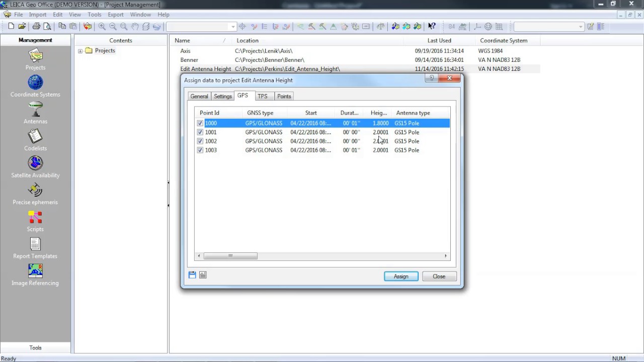Screen dimensions: 644x362
Task: Open the Projects management icon
Action: (35, 59)
